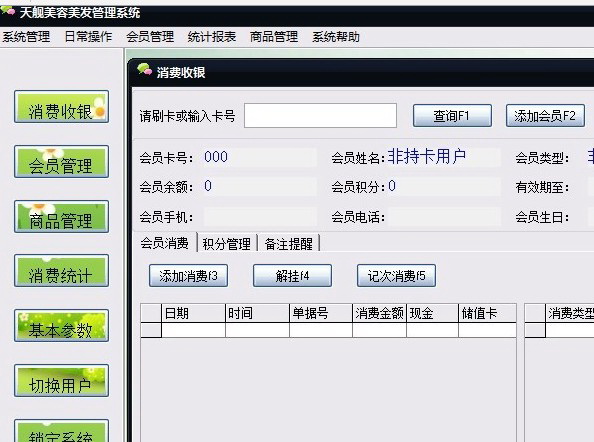Open the 会员管理 sidebar button
This screenshot has height=442, width=594.
coord(61,161)
